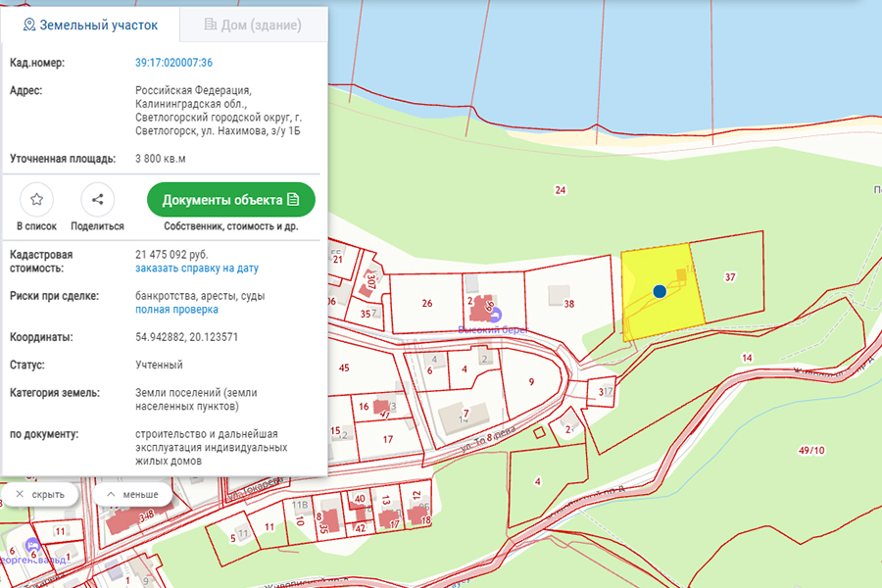This screenshot has height=588, width=882.
Task: Click the Поделиться share icon
Action: (x=97, y=200)
